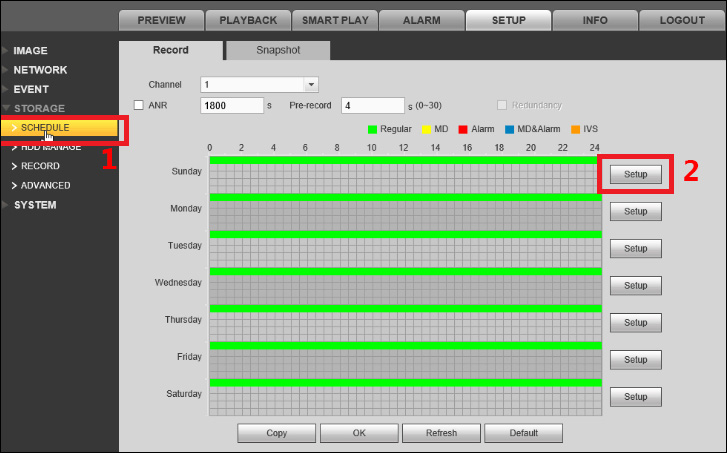Click the green Regular legend swatch
This screenshot has width=727, height=453.
click(x=372, y=129)
